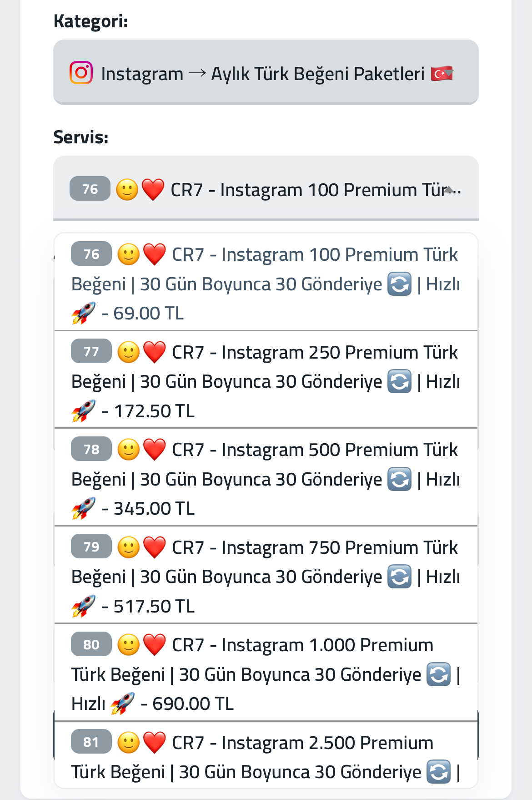The image size is (532, 800).
Task: Click the refresh icon in the 2.500 Premium option
Action: click(x=439, y=772)
